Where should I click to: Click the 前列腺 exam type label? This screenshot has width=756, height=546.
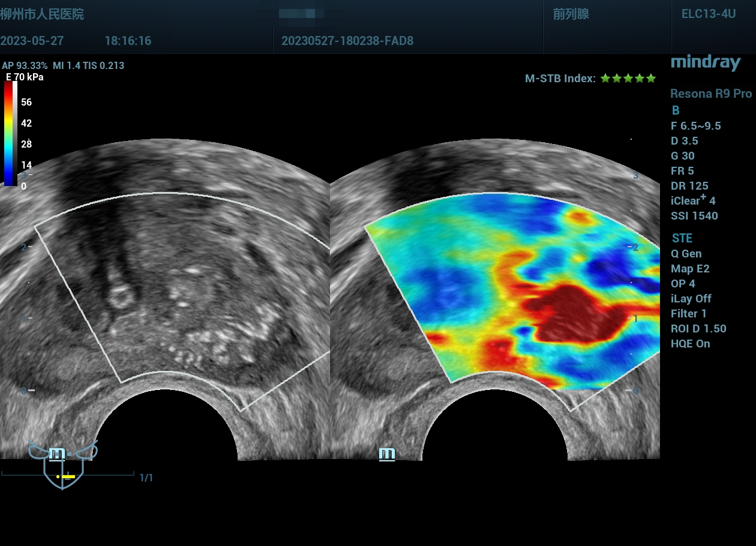point(571,14)
